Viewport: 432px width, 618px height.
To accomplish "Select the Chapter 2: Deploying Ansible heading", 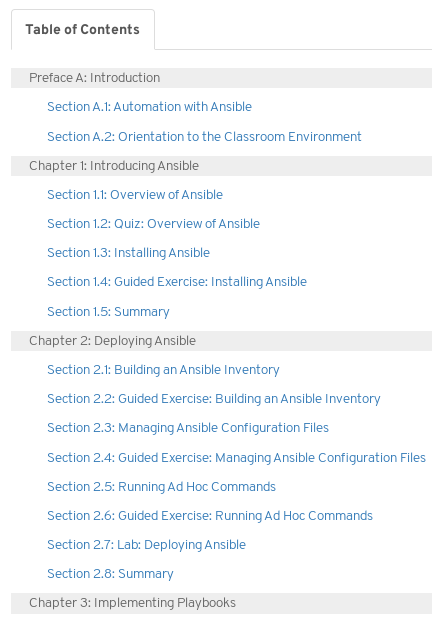I will click(222, 341).
